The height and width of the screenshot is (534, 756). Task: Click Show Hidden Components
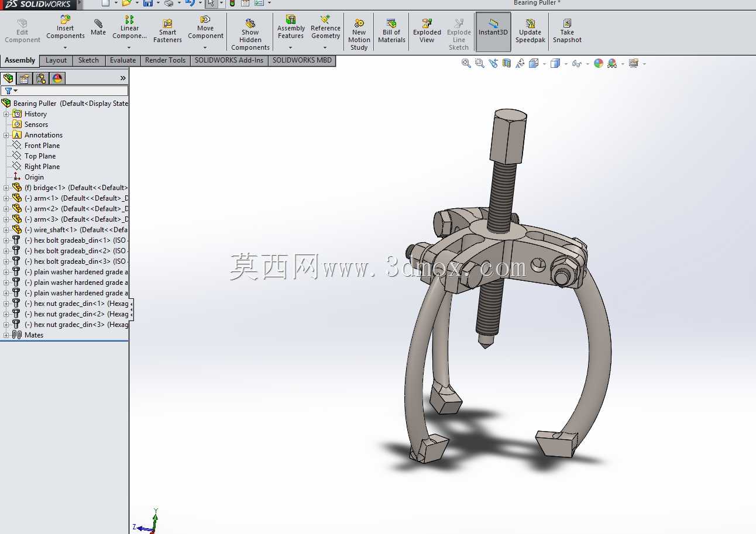[250, 35]
